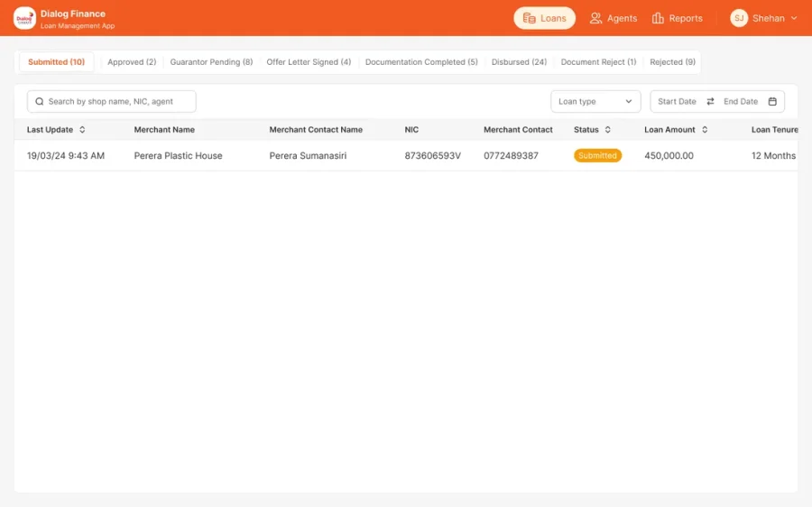The width and height of the screenshot is (812, 507).
Task: Select the Submitted (10) tab
Action: (x=57, y=61)
